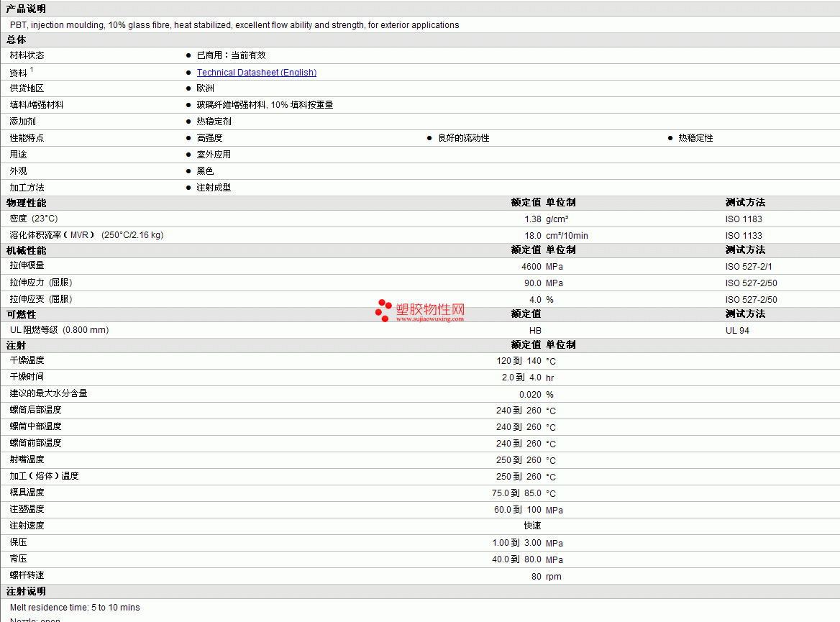
Task: Click the 拉伸应力 (屈服) value 90.0
Action: click(x=532, y=283)
